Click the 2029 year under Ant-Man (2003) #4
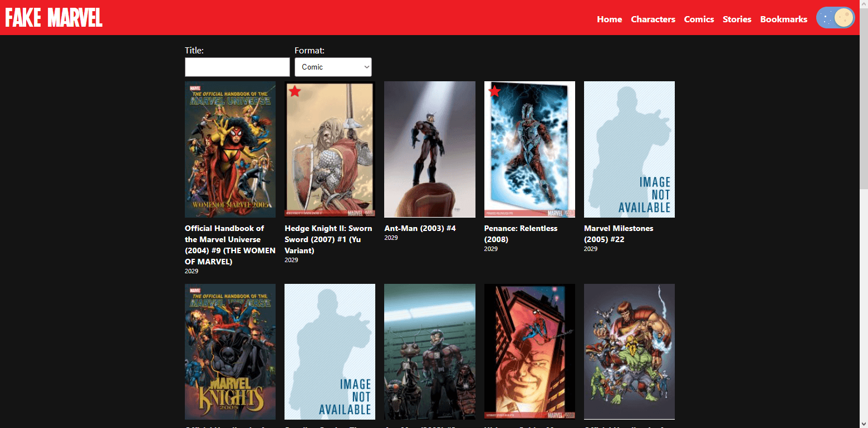Viewport: 868px width, 428px height. point(391,238)
